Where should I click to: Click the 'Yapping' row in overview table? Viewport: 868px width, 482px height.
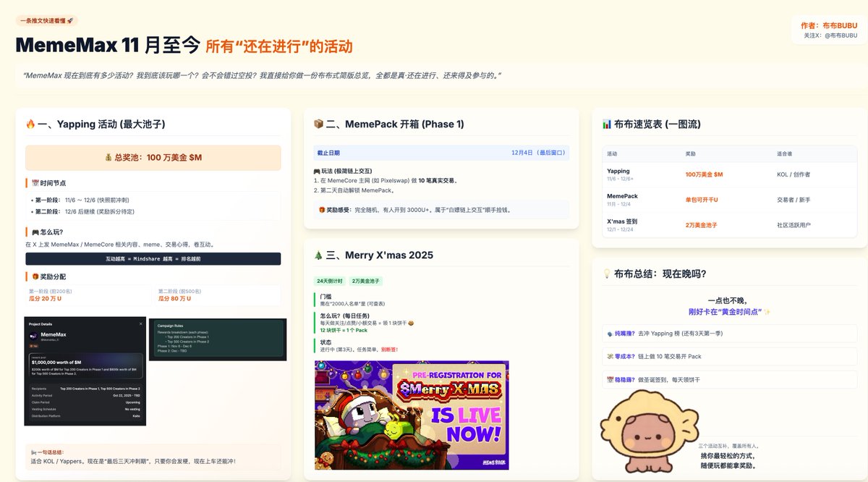(x=729, y=174)
